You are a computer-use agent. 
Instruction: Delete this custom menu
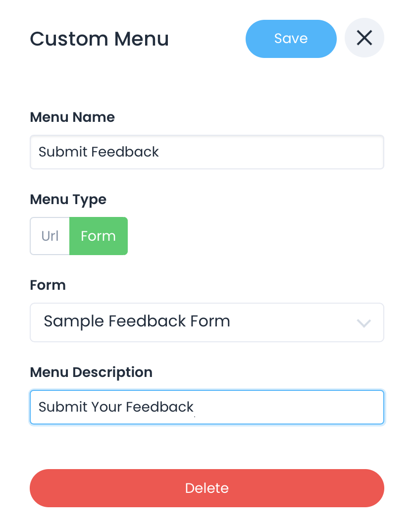pyautogui.click(x=206, y=488)
